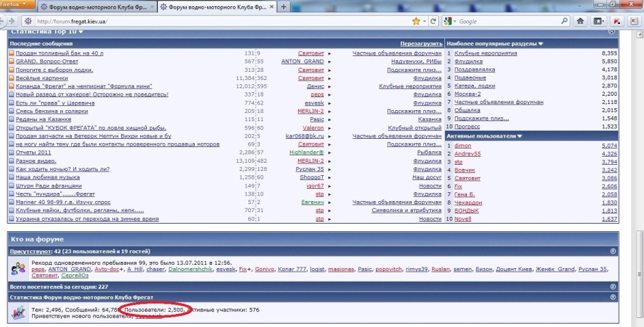Open Наиболее популярные разделы dropdown
644x327 pixels.
click(541, 44)
